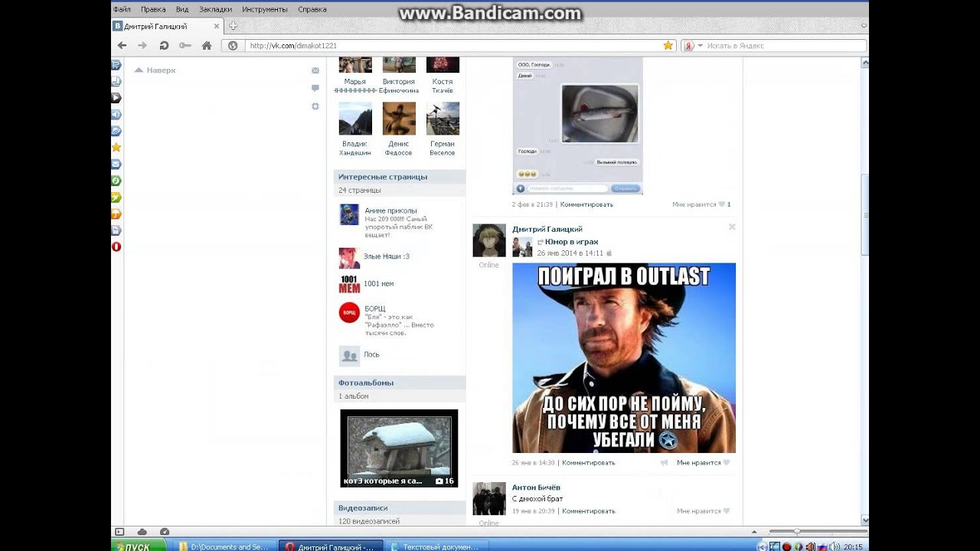Screen dimensions: 980x551
Task: Adjust the page zoom slider in status bar
Action: [x=797, y=532]
